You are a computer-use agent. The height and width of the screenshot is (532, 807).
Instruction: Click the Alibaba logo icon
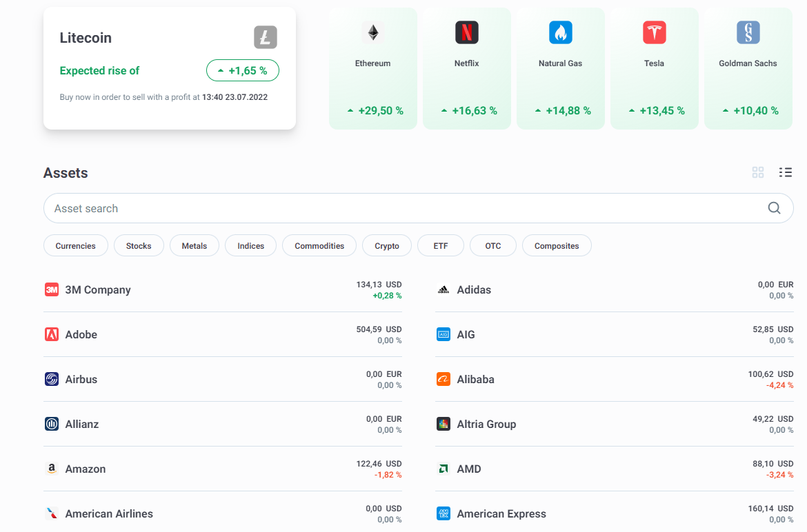tap(443, 379)
